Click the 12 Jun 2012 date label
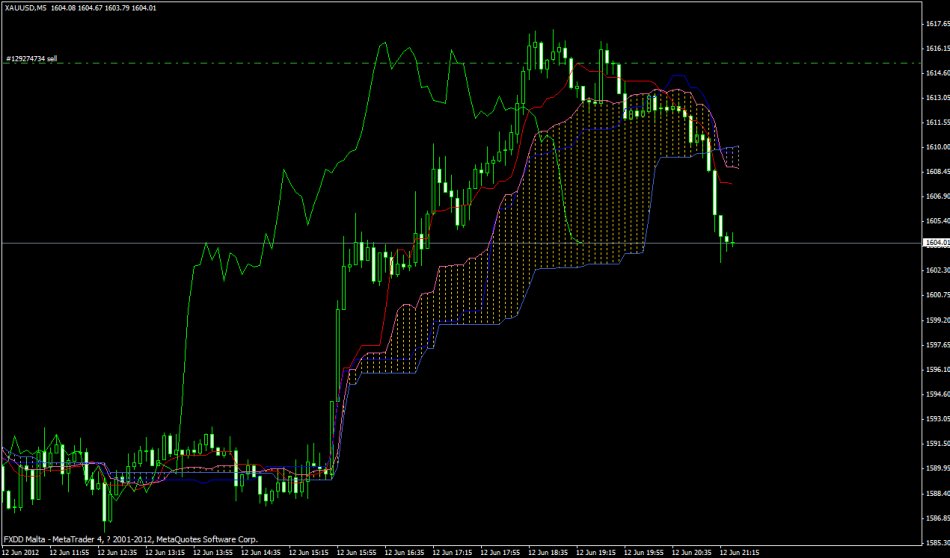950x558 pixels. [20, 551]
